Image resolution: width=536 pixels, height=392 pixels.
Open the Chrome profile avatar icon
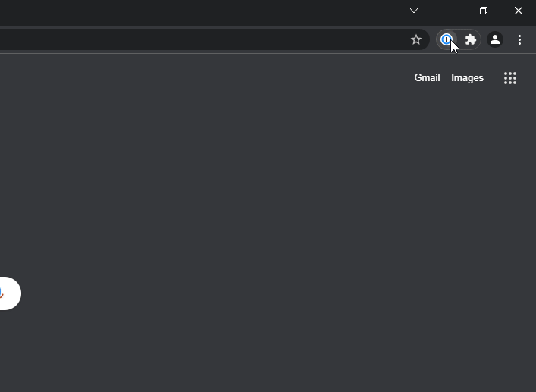click(x=495, y=39)
